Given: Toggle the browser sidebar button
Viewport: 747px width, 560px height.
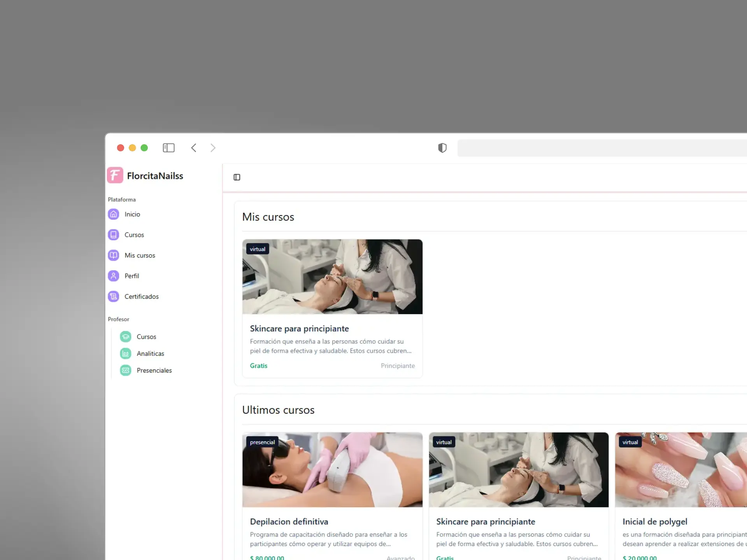Looking at the screenshot, I should pyautogui.click(x=168, y=148).
